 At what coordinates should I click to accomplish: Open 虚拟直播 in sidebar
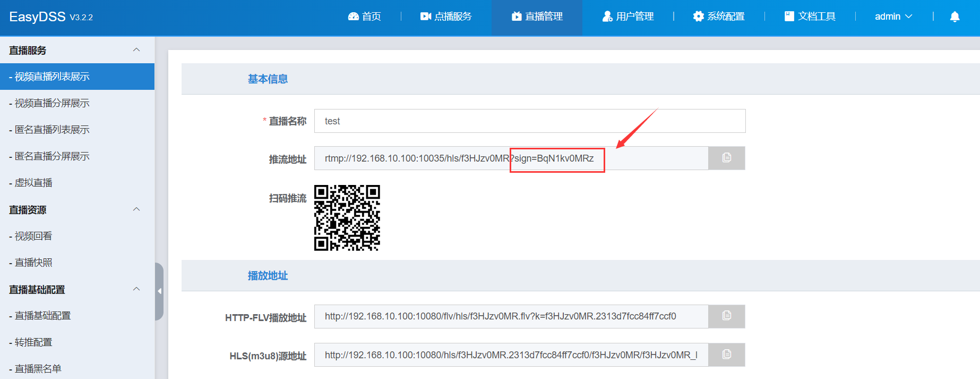pos(77,183)
